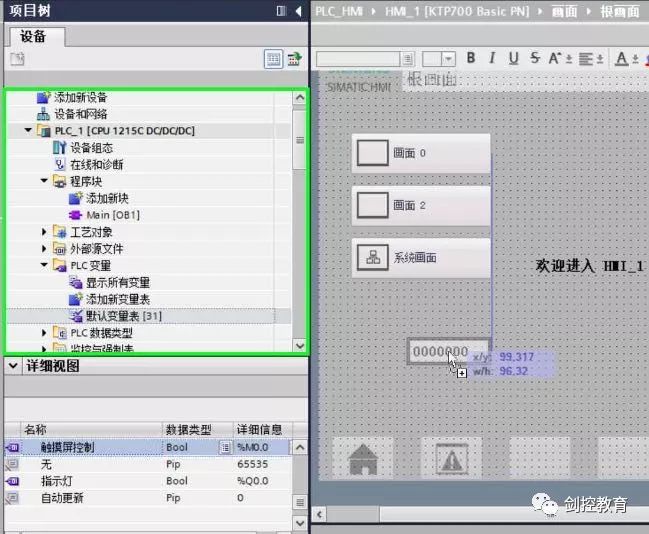Click the 详细信息 column header

(x=263, y=430)
